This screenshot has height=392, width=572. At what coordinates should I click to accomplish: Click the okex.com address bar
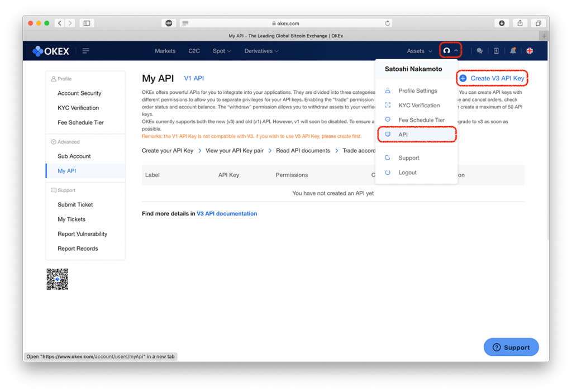click(286, 23)
